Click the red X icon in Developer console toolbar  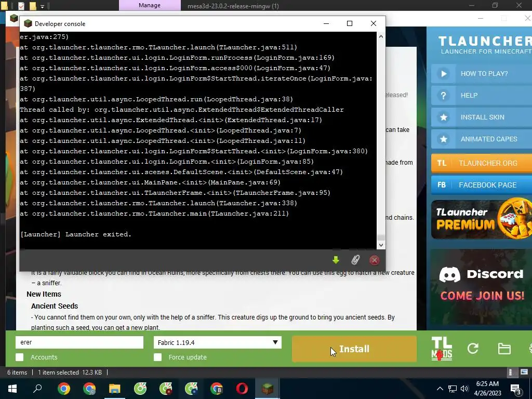click(374, 260)
